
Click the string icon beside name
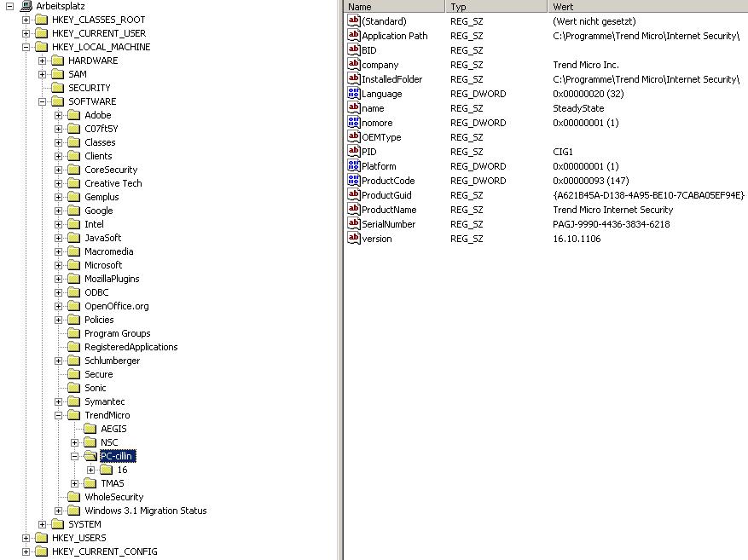pos(353,107)
